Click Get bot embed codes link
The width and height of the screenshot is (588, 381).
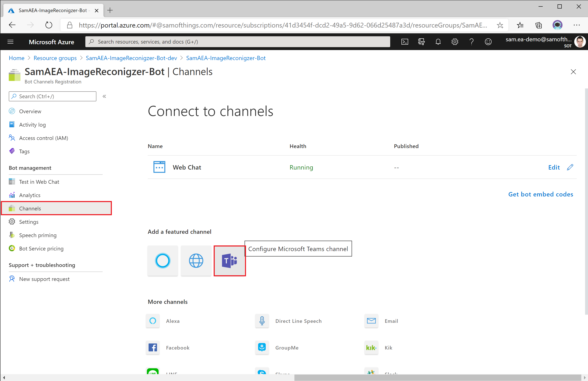tap(541, 194)
